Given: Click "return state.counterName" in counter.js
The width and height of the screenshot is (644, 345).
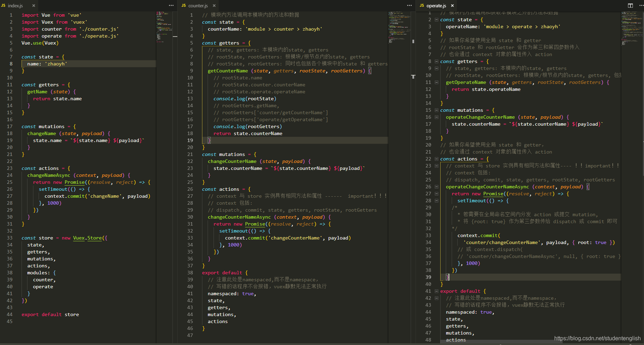Looking at the screenshot, I should [248, 133].
